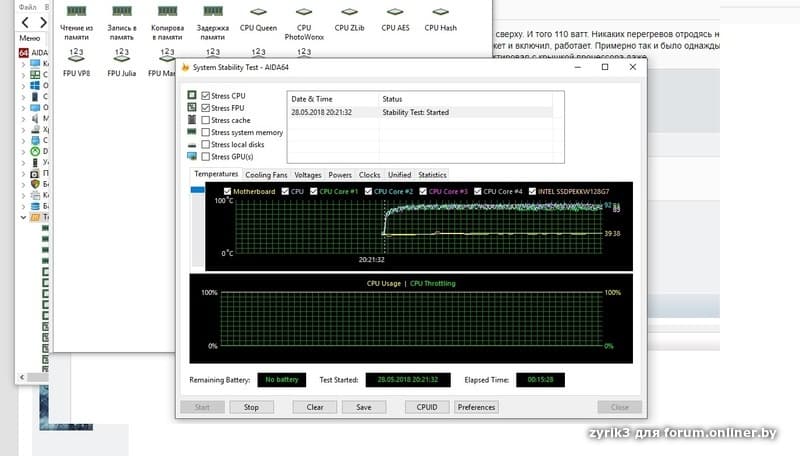Hide the Motherboard temperature graph line
Image resolution: width=800 pixels, height=456 pixels.
(x=228, y=191)
